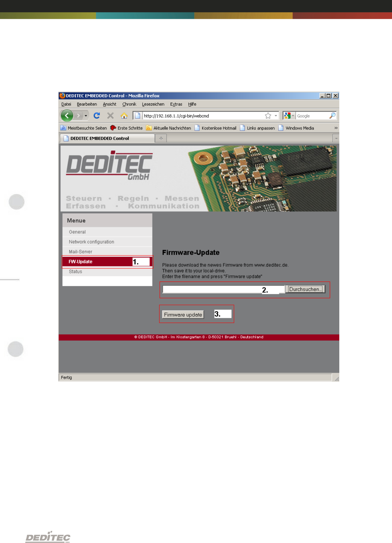Click the URL address bar
This screenshot has height=543, width=392.
pos(204,116)
